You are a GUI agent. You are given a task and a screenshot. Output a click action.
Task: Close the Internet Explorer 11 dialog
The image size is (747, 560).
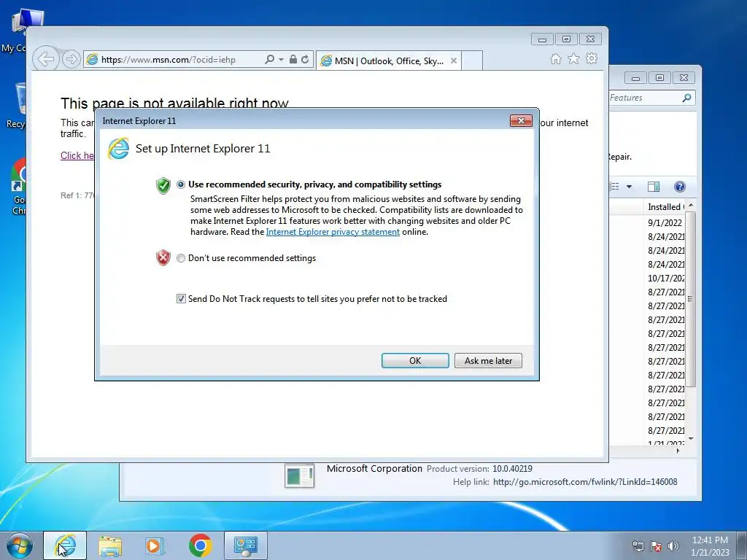click(x=521, y=120)
